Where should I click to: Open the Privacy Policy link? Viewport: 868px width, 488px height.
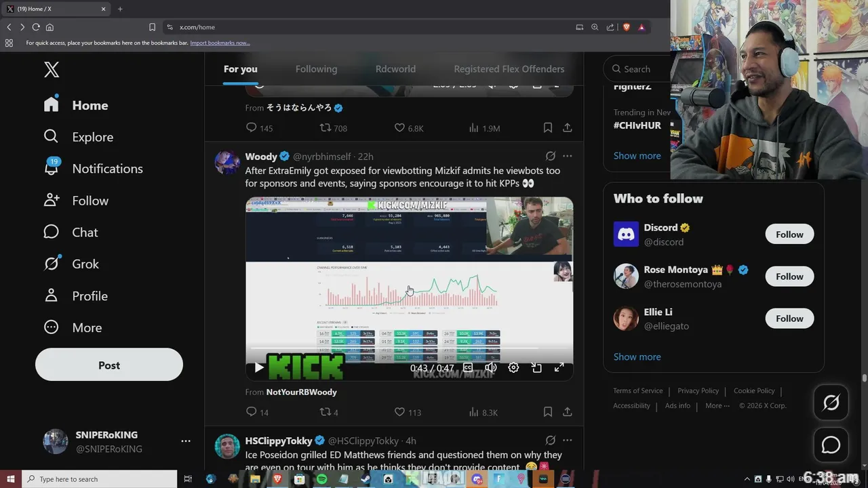[698, 390]
